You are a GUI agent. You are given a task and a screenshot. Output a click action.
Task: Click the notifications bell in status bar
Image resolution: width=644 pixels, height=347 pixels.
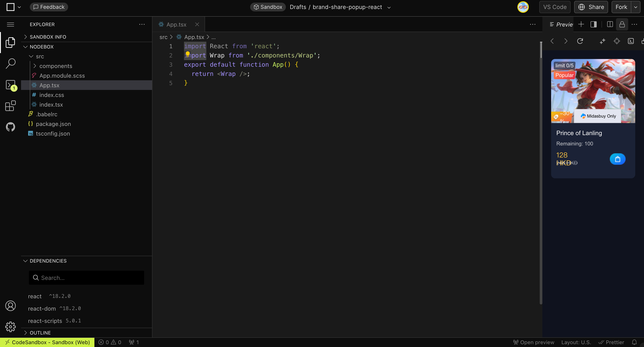point(634,342)
